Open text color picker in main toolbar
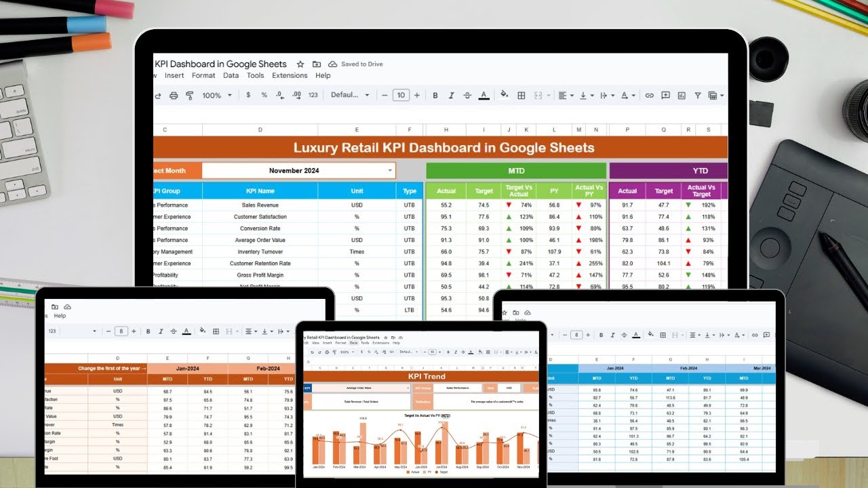868x488 pixels. [x=484, y=96]
